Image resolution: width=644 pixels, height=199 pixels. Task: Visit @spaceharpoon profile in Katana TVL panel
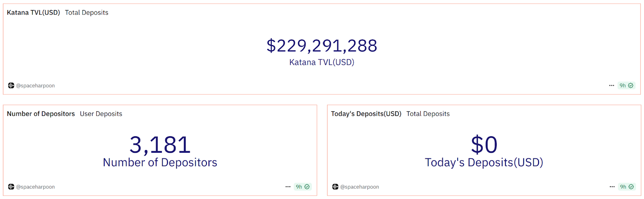(x=35, y=86)
